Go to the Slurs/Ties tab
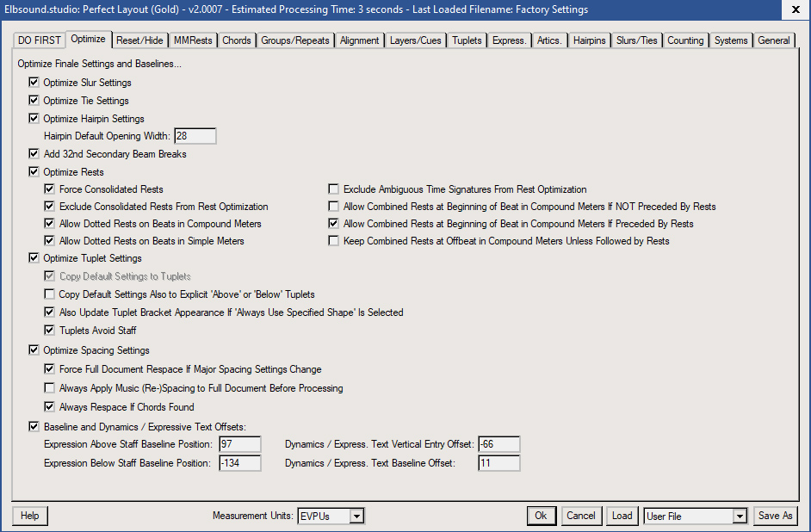Image resolution: width=811 pixels, height=532 pixels. 637,40
